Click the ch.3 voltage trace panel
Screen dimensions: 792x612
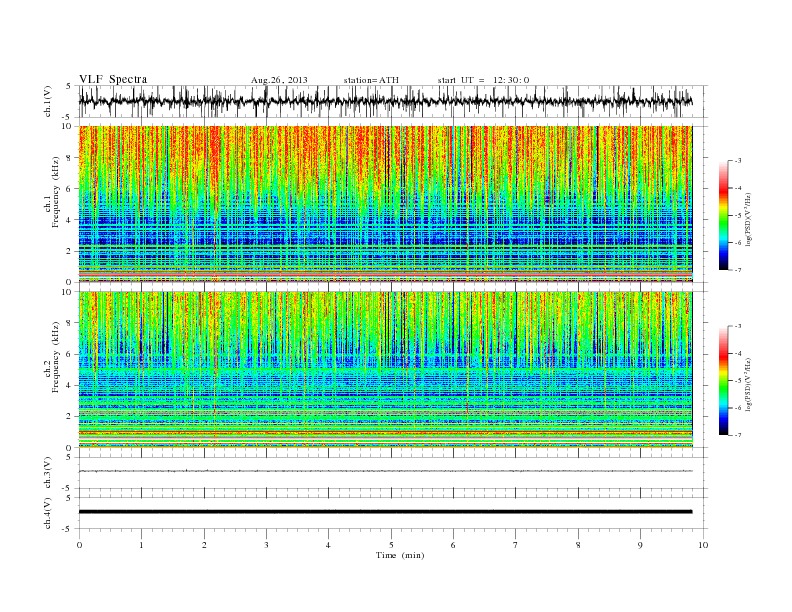click(393, 473)
